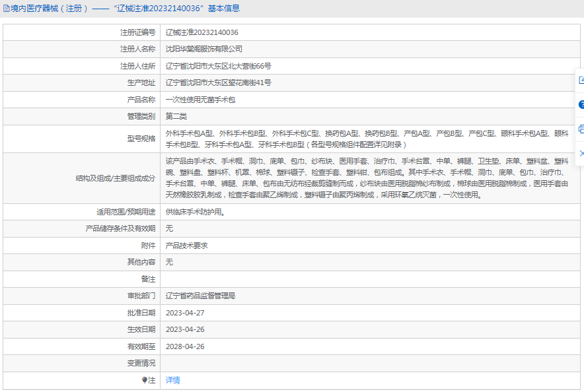Click 无 value in 其他内容 row

coord(170,262)
